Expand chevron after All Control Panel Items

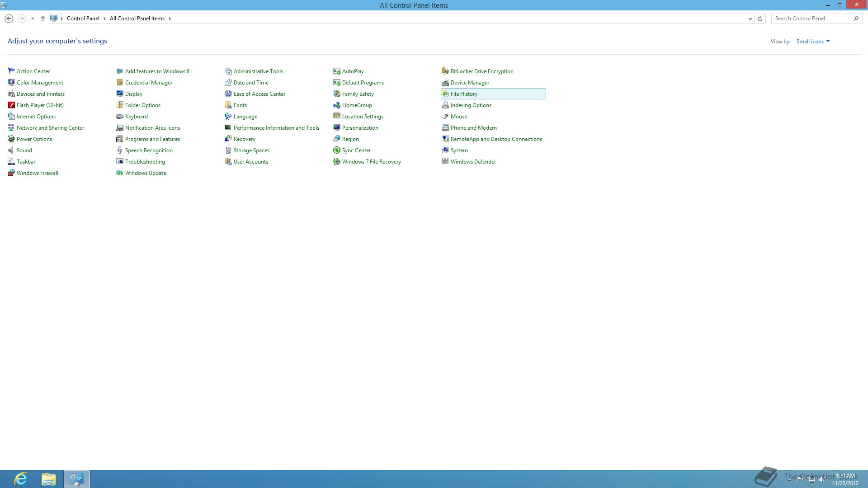170,19
